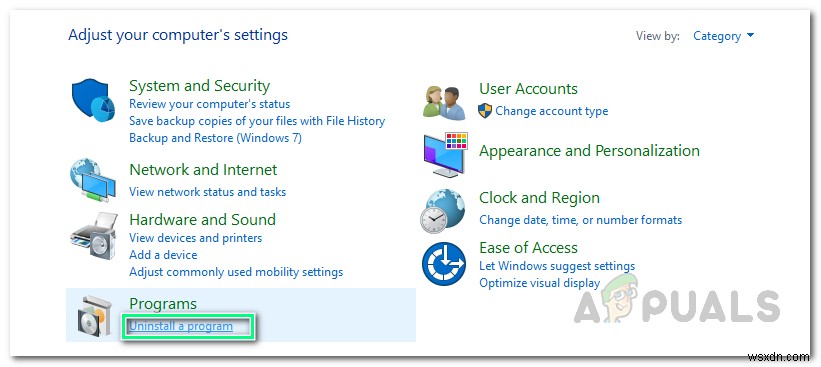Open the User Accounts heading
821x367 pixels.
528,88
